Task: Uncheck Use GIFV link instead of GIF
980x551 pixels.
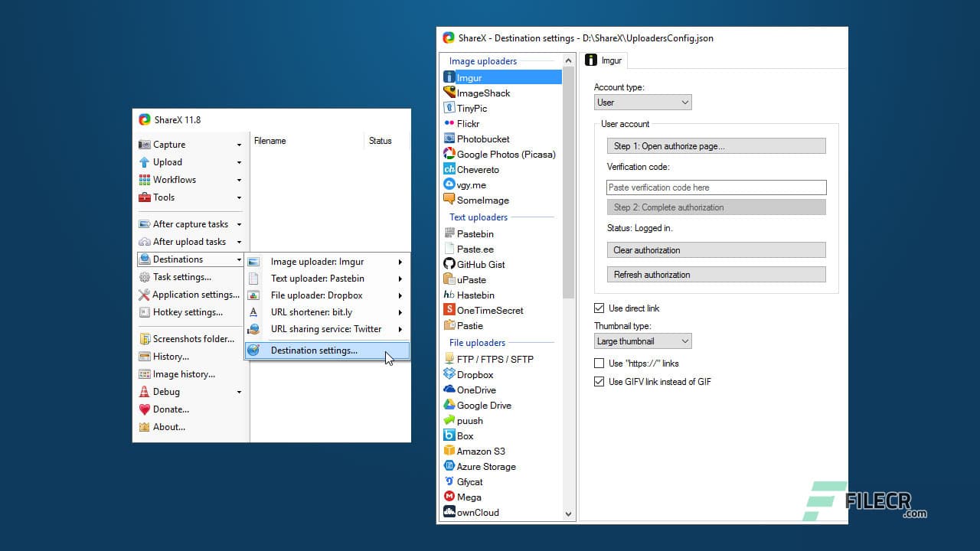Action: tap(599, 381)
